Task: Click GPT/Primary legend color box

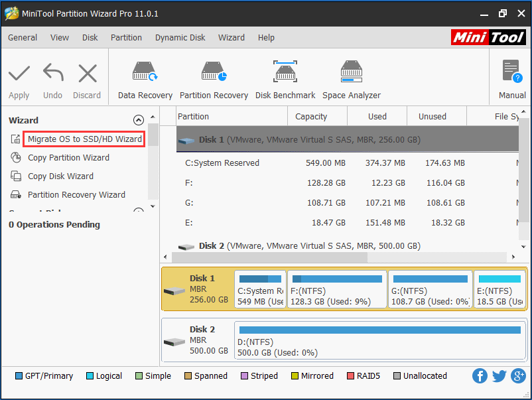Action: 19,376
